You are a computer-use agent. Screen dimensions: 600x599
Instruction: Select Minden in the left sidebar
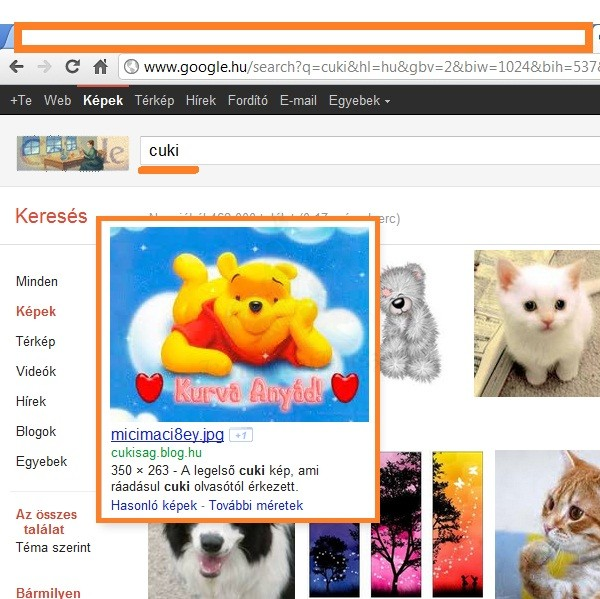[x=37, y=281]
